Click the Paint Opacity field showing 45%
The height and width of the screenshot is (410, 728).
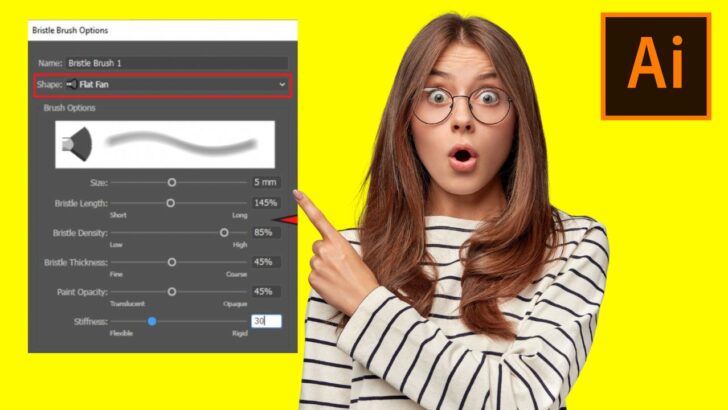pos(266,292)
